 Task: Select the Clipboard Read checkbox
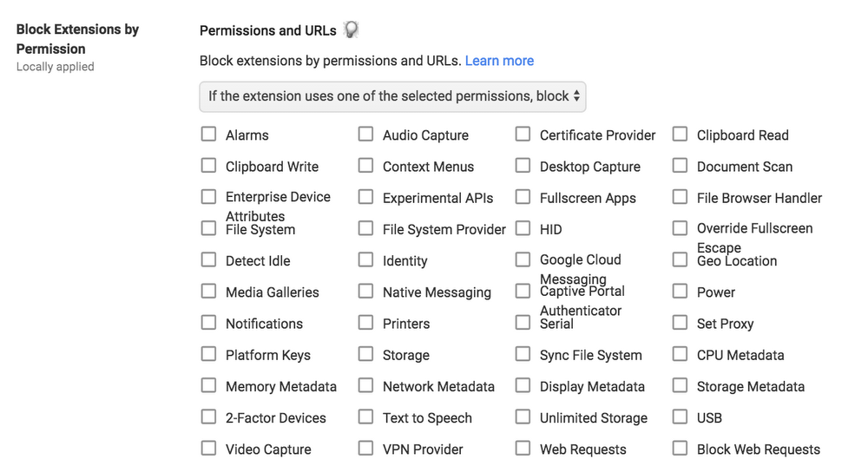point(680,135)
